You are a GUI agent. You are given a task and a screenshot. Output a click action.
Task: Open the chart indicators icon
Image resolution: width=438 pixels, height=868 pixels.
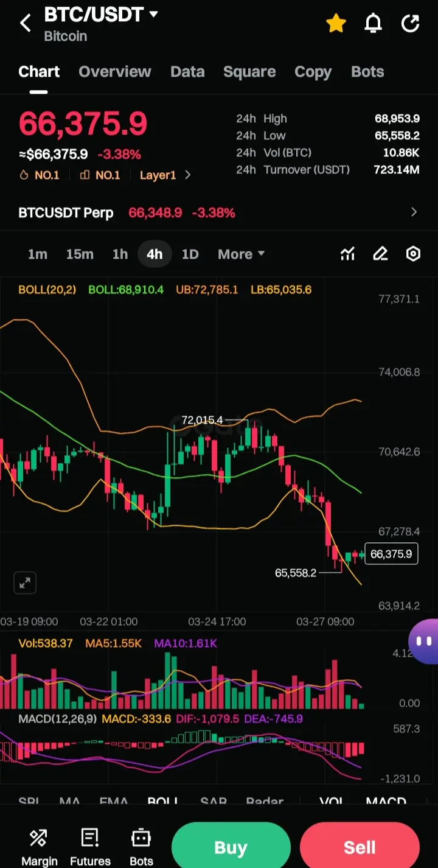click(347, 254)
